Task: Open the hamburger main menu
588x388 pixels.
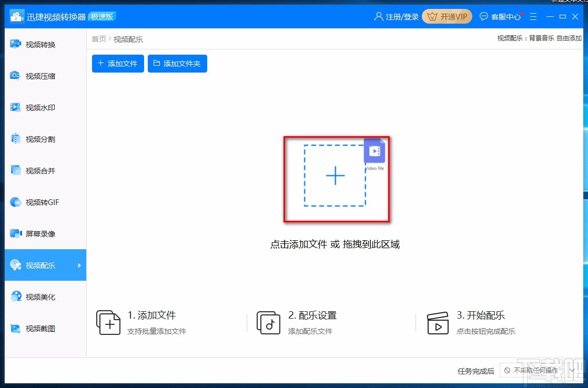Action: tap(533, 16)
